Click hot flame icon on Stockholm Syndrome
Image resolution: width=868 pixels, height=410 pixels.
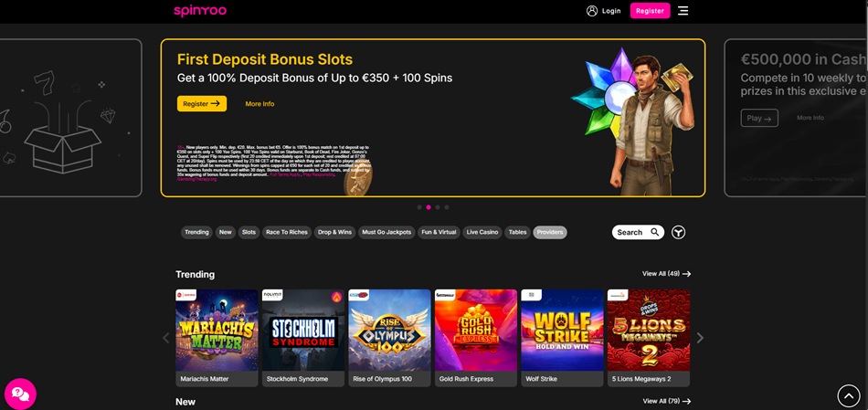pyautogui.click(x=336, y=297)
